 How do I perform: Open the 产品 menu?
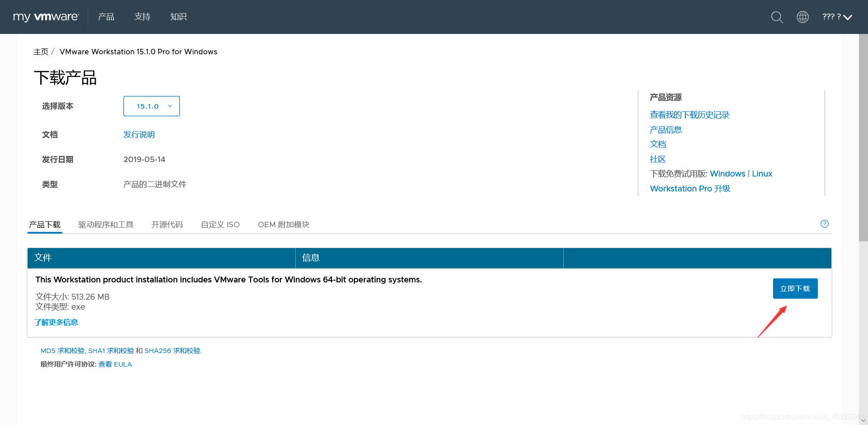(106, 17)
